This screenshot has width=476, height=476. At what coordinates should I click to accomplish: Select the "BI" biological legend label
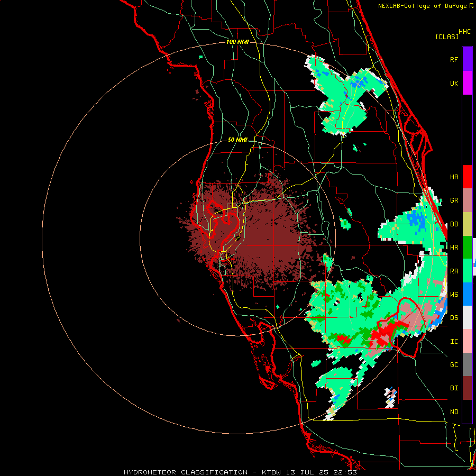coord(454,388)
